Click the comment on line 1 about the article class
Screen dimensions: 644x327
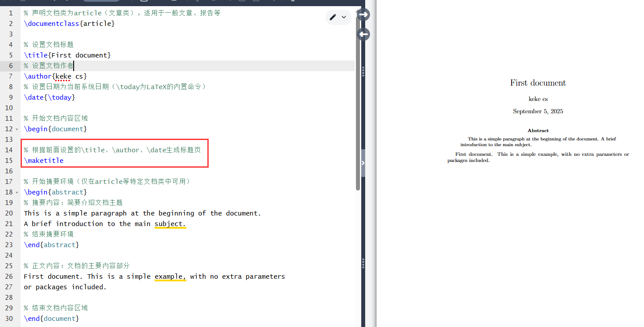[122, 13]
